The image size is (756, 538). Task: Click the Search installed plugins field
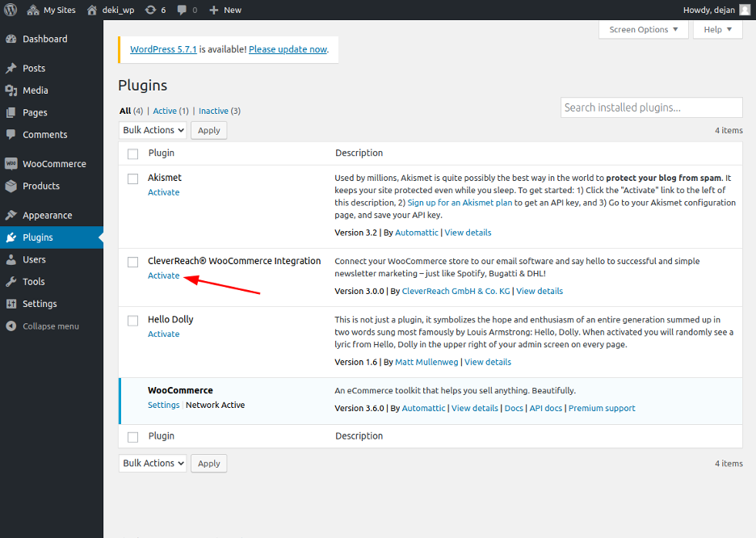(x=651, y=107)
